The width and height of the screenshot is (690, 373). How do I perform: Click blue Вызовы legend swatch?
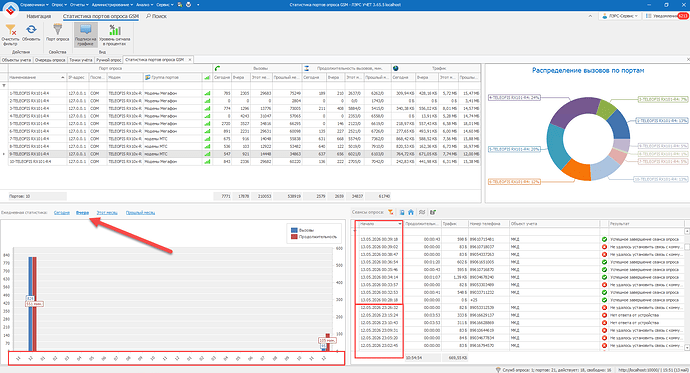click(x=294, y=230)
